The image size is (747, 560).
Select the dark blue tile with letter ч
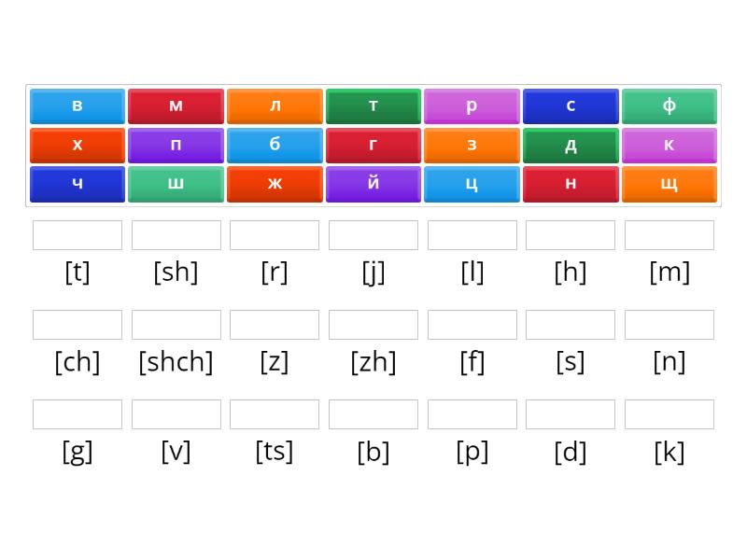pos(78,184)
